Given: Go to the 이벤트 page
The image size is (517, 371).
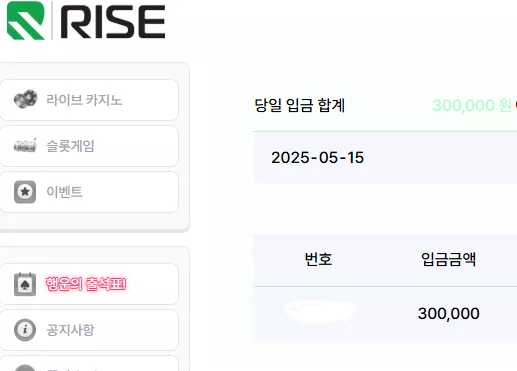Looking at the screenshot, I should 89,192.
